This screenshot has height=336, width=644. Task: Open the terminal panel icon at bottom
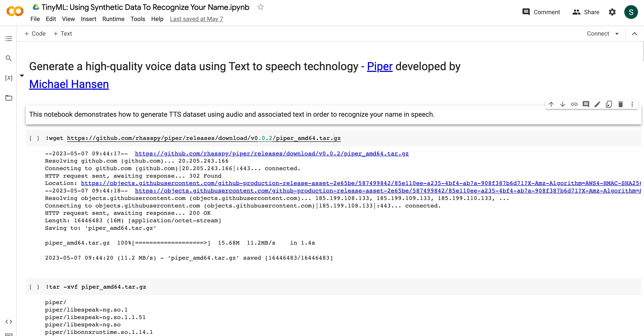9,334
